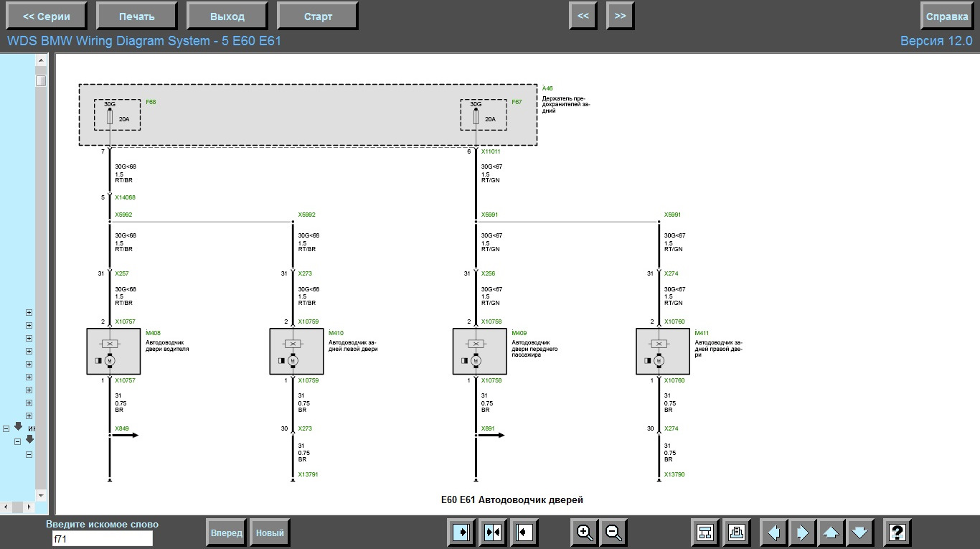Click the right-arrow pane layout icon

pos(460,532)
